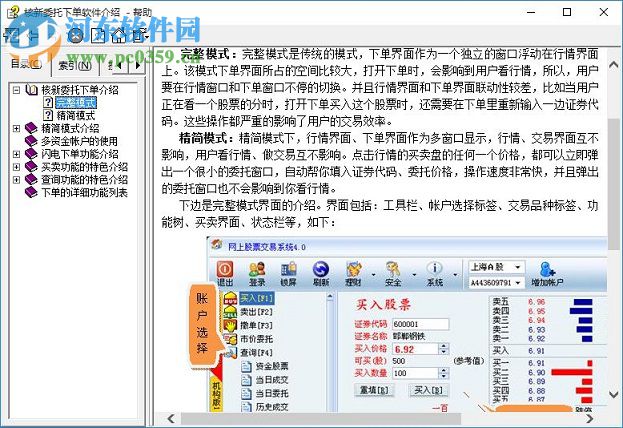This screenshot has height=428, width=623.
Task: Click the horizontal scrollbar right arrow
Action: tap(590, 418)
